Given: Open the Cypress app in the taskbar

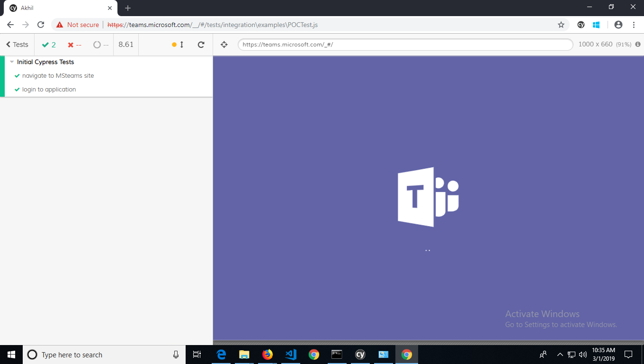Looking at the screenshot, I should tap(360, 355).
